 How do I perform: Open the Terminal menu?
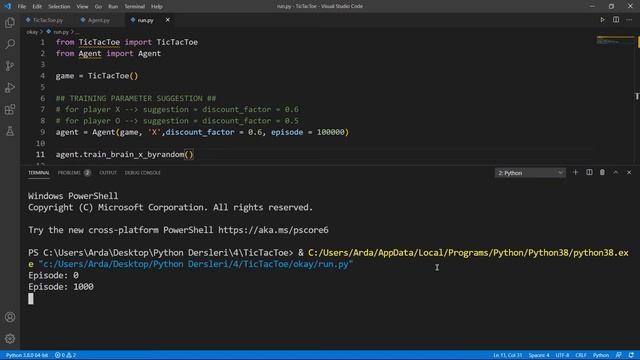(x=135, y=7)
